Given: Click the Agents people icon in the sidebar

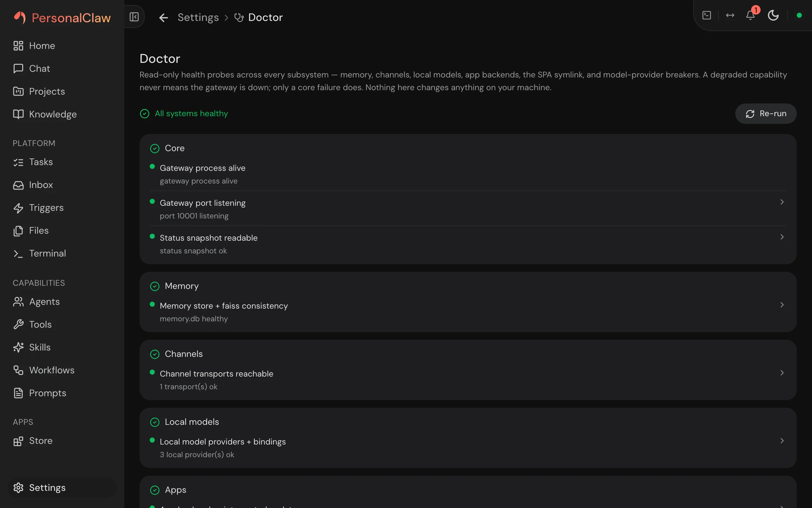Looking at the screenshot, I should 18,302.
